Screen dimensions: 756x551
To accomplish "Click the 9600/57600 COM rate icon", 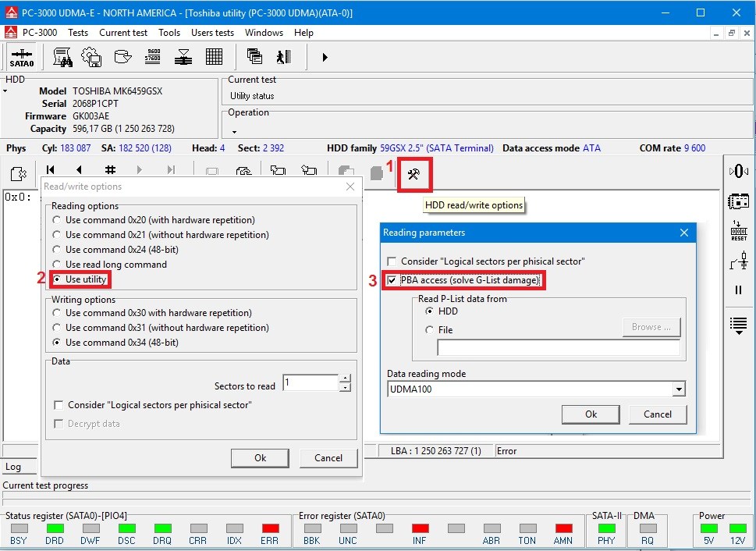I will pyautogui.click(x=151, y=57).
